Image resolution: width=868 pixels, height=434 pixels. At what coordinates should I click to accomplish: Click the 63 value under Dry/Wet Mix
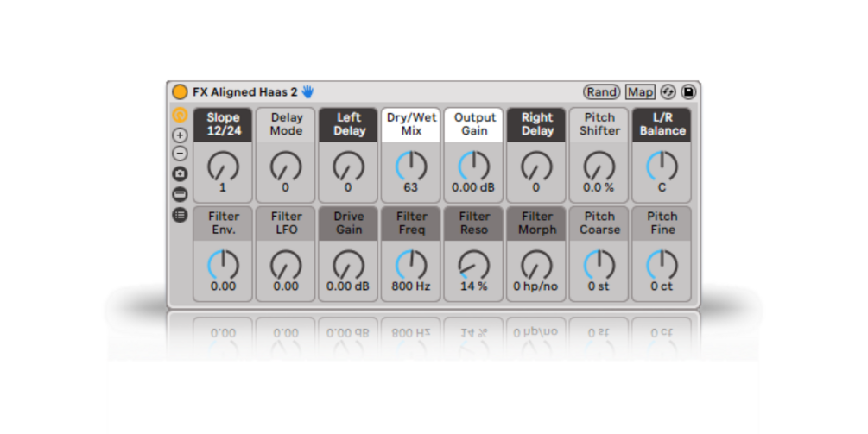[x=411, y=188]
